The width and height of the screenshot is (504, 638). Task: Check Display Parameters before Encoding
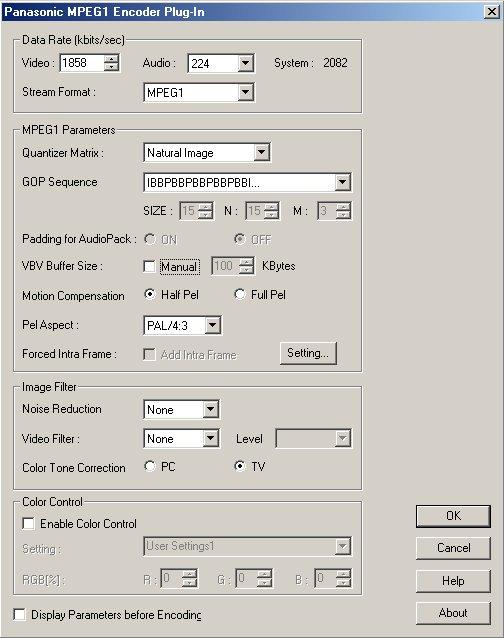pos(20,614)
